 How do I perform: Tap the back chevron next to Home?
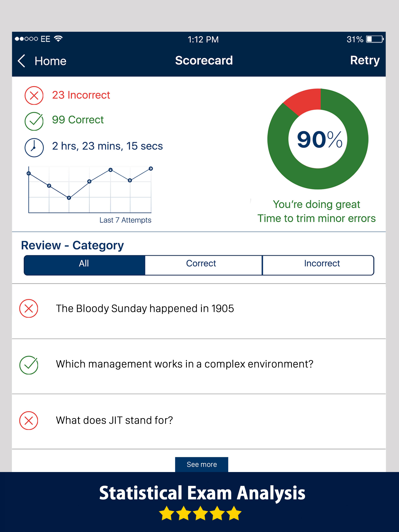point(21,61)
